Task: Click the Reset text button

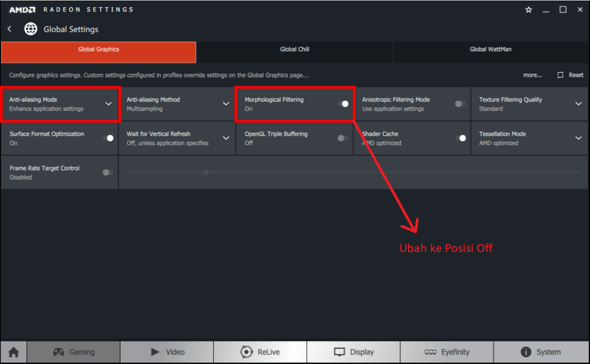Action: click(576, 75)
